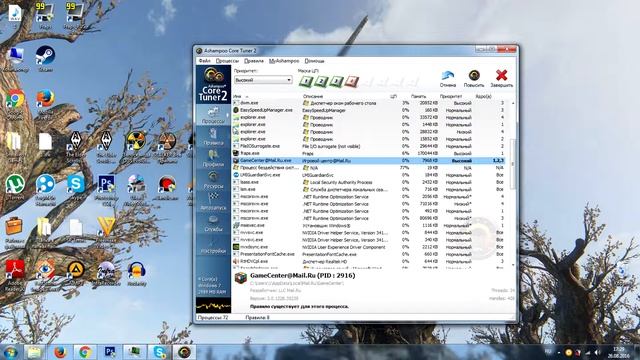The image size is (640, 360).
Task: Open the Службы sidebar section
Action: (x=213, y=223)
